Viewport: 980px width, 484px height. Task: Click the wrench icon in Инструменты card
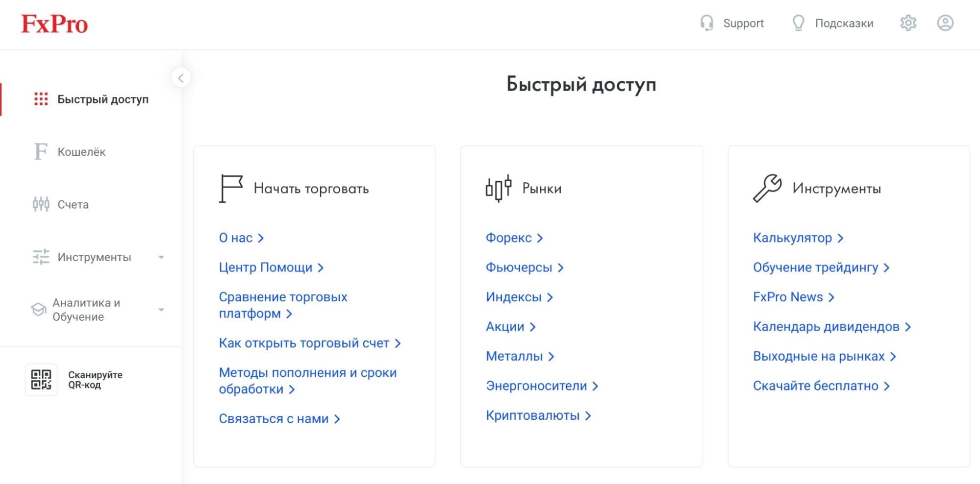767,188
